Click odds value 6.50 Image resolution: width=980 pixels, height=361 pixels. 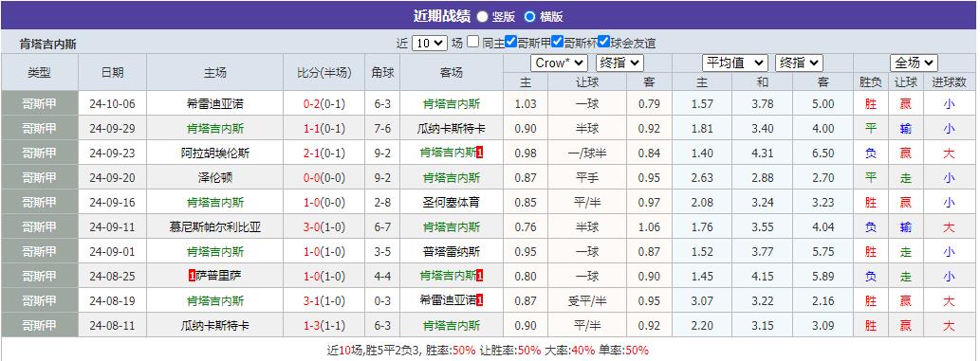point(823,153)
